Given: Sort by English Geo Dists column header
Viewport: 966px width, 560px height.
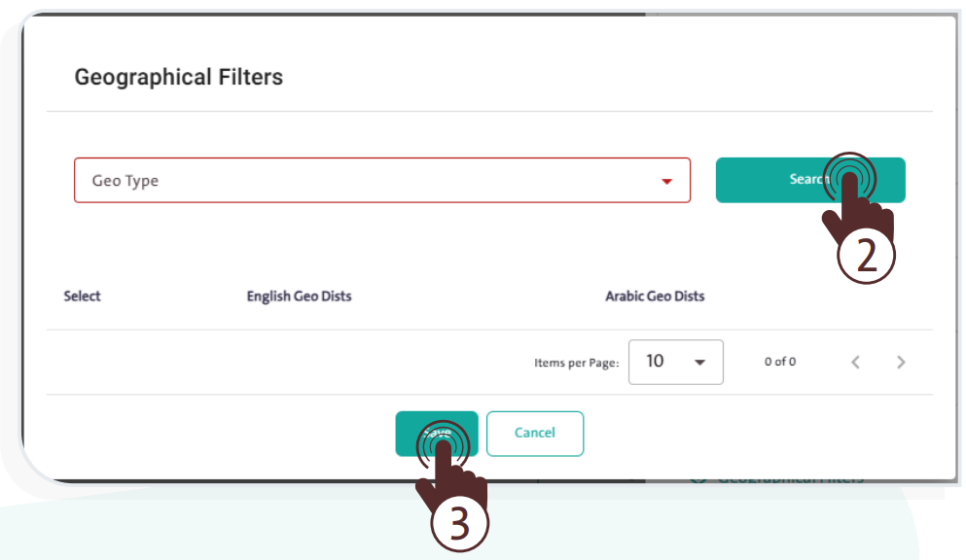Looking at the screenshot, I should 299,296.
